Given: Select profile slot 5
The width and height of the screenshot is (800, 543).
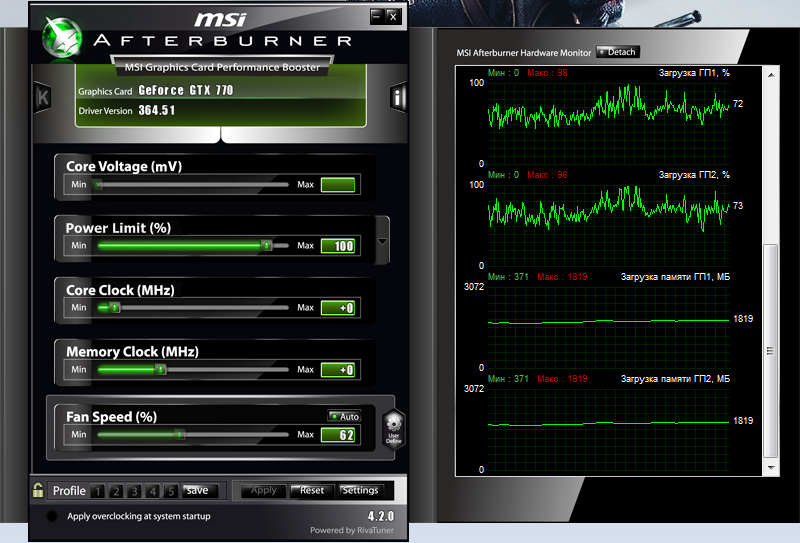Looking at the screenshot, I should point(171,491).
